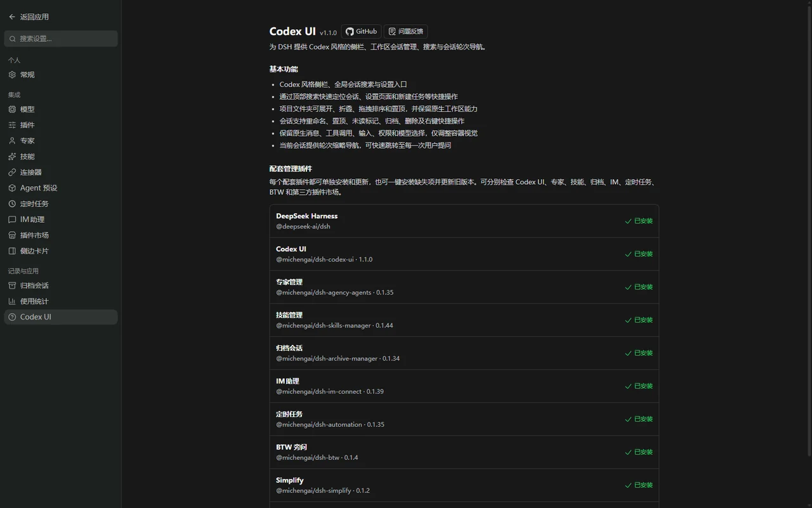Open the 常规 settings page
Image resolution: width=812 pixels, height=508 pixels.
coord(61,75)
